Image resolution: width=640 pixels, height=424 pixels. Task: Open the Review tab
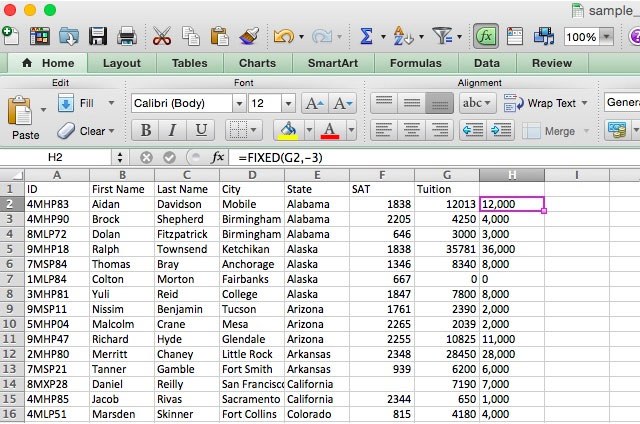552,63
